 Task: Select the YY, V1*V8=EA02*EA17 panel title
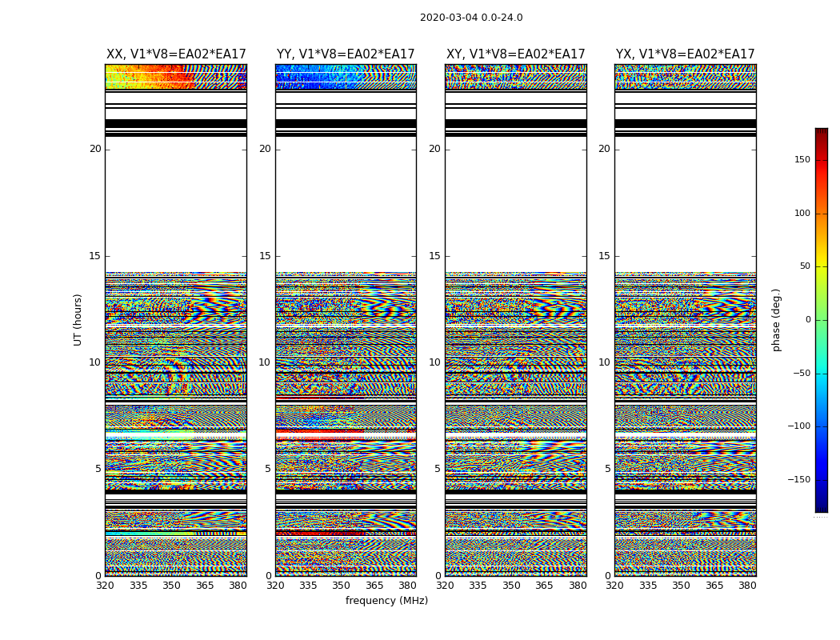pyautogui.click(x=346, y=54)
